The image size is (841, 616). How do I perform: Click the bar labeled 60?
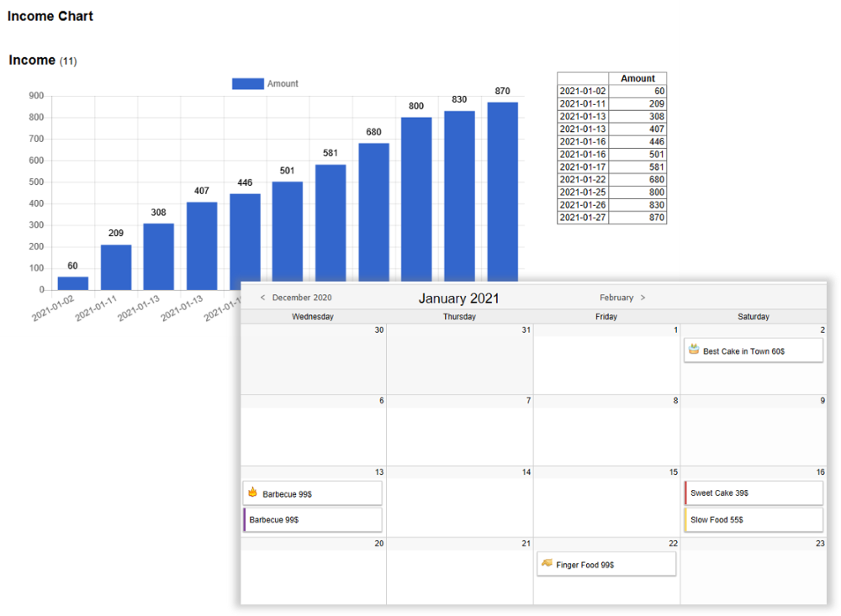coord(73,283)
